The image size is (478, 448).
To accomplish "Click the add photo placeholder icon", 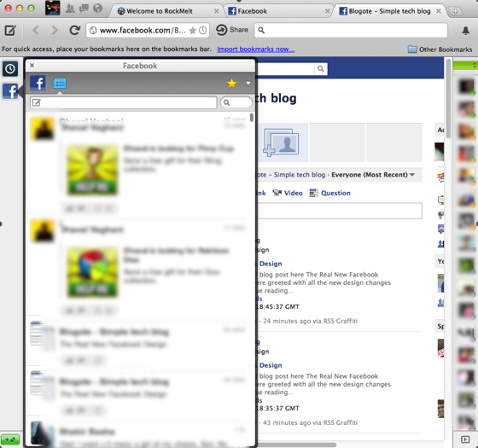I will point(281,143).
